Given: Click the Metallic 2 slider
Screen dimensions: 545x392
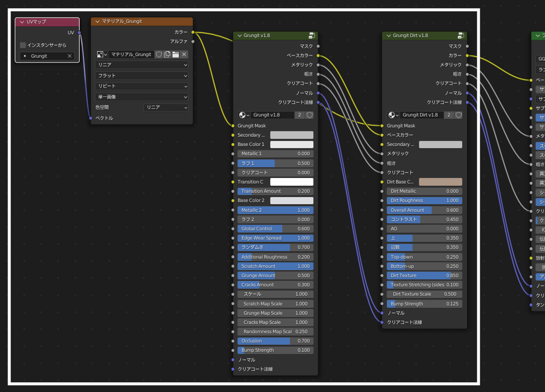Looking at the screenshot, I should click(275, 210).
